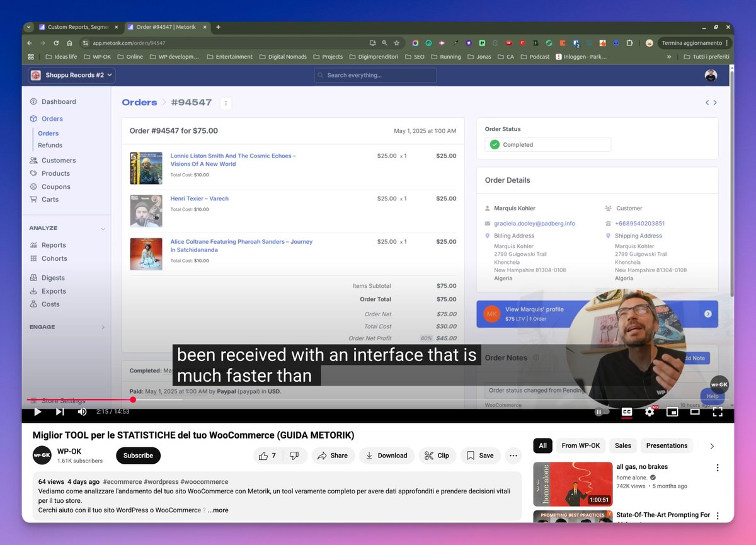
Task: Toggle closed captions CC button
Action: click(x=627, y=412)
